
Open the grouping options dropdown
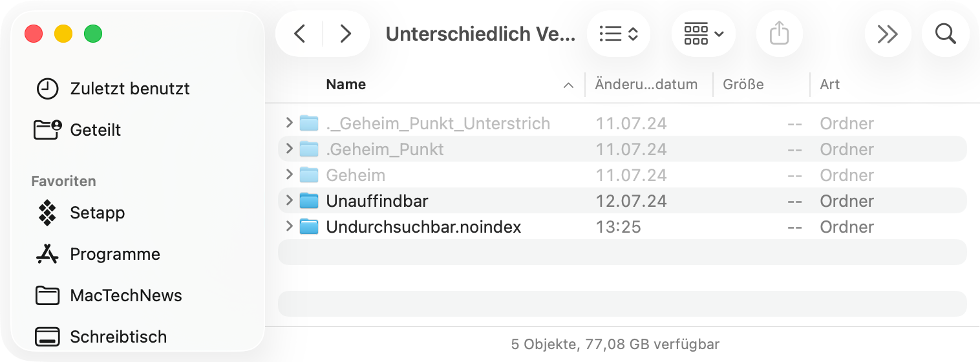point(703,34)
